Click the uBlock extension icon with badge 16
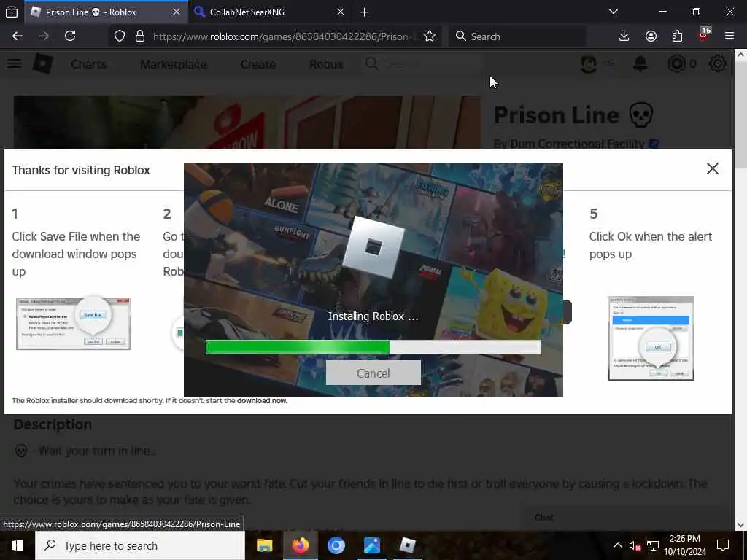The width and height of the screenshot is (747, 560). [704, 35]
